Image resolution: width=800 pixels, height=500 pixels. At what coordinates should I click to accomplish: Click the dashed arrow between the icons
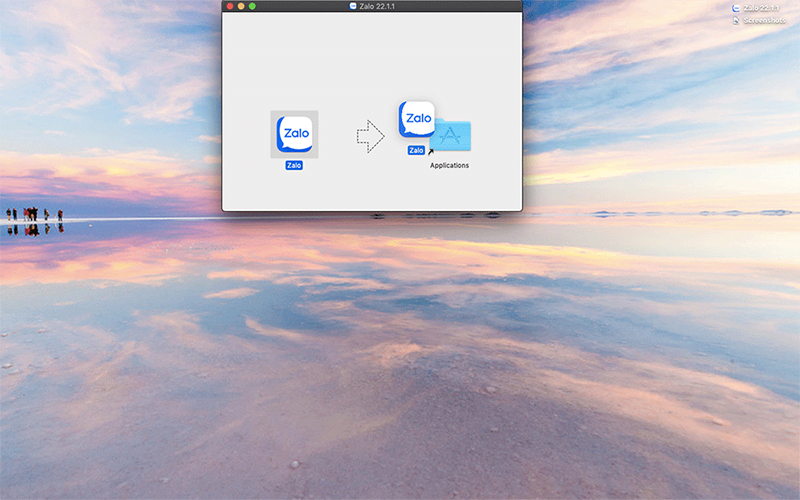pyautogui.click(x=370, y=137)
